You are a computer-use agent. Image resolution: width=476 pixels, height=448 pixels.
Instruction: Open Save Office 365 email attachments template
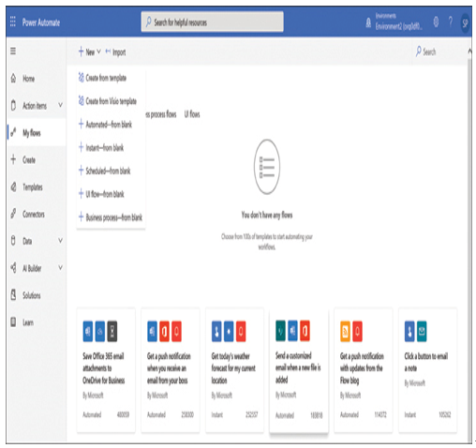click(x=106, y=370)
